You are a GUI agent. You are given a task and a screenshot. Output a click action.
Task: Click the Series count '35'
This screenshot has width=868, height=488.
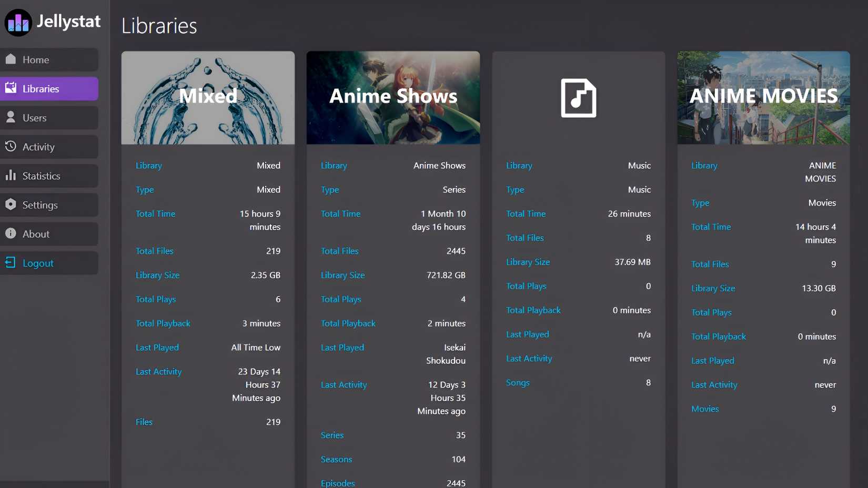tap(461, 435)
